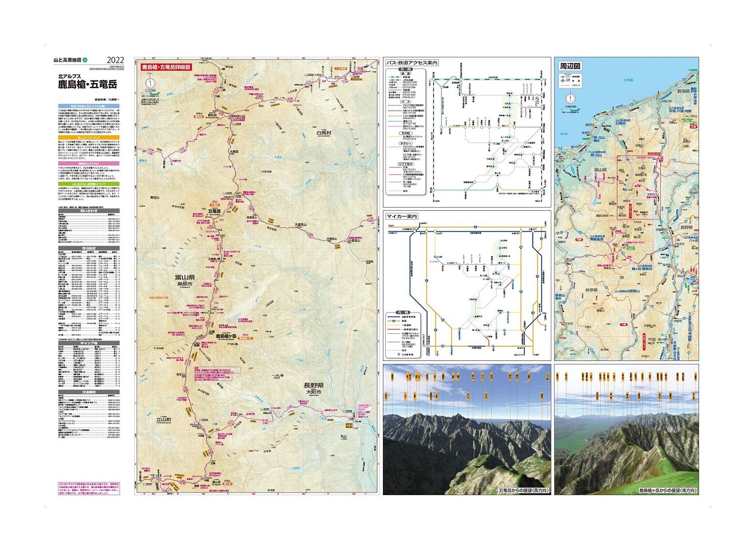Click the バス・鉄道アクセス案内 panel title
Image resolution: width=756 pixels, height=552 pixels.
(x=412, y=63)
